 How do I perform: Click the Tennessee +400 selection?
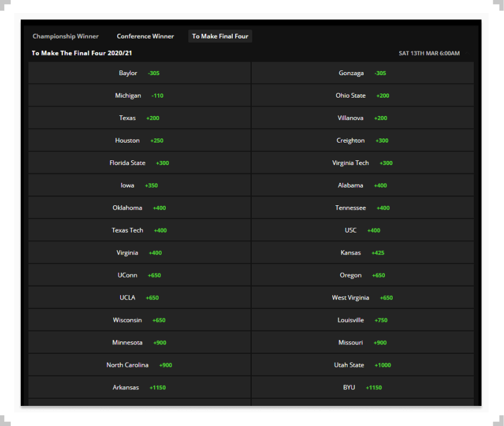pyautogui.click(x=362, y=208)
